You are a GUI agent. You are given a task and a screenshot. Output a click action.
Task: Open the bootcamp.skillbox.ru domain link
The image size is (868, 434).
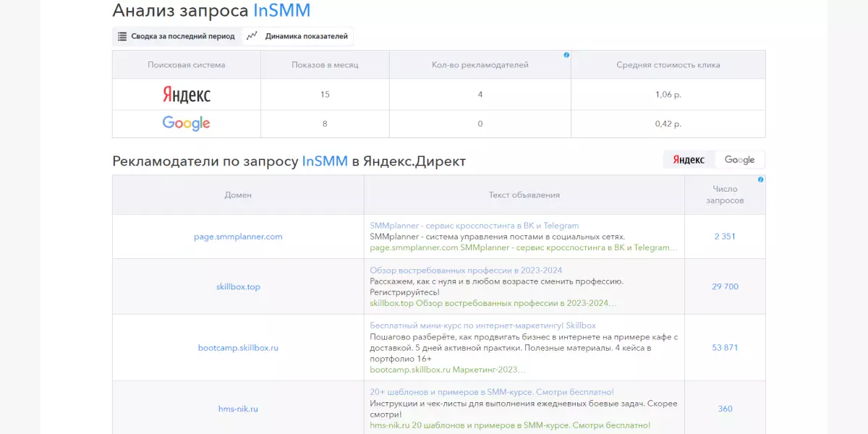[238, 348]
